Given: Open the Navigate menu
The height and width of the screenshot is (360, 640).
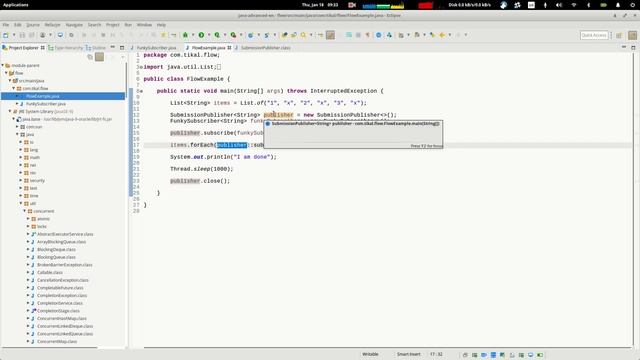Looking at the screenshot, I should tap(74, 25).
